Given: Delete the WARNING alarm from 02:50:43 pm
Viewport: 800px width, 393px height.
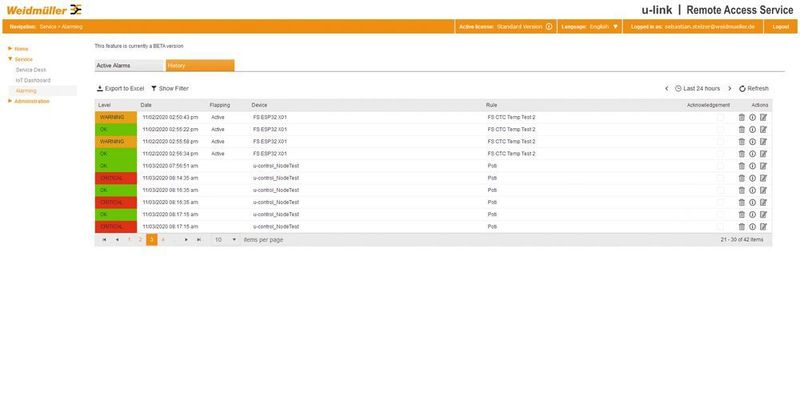Looking at the screenshot, I should point(742,117).
